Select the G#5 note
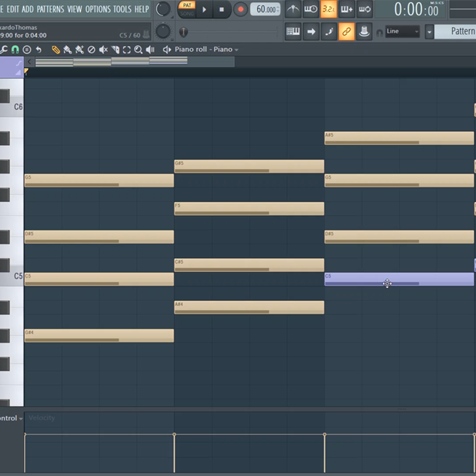 pyautogui.click(x=249, y=166)
